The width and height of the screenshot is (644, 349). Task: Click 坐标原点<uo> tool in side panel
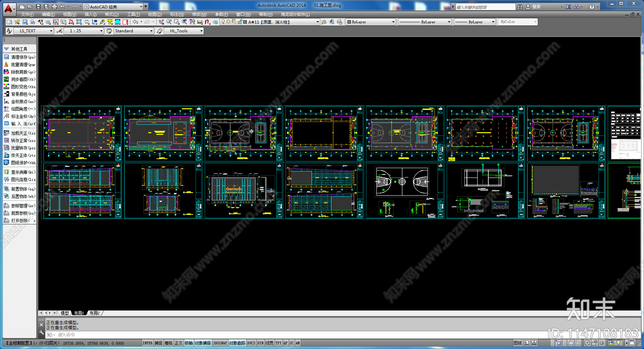pyautogui.click(x=20, y=102)
